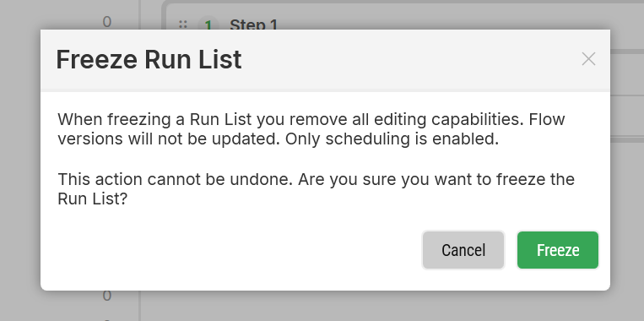
Task: Close the Freeze Run List dialog with X
Action: 588,59
